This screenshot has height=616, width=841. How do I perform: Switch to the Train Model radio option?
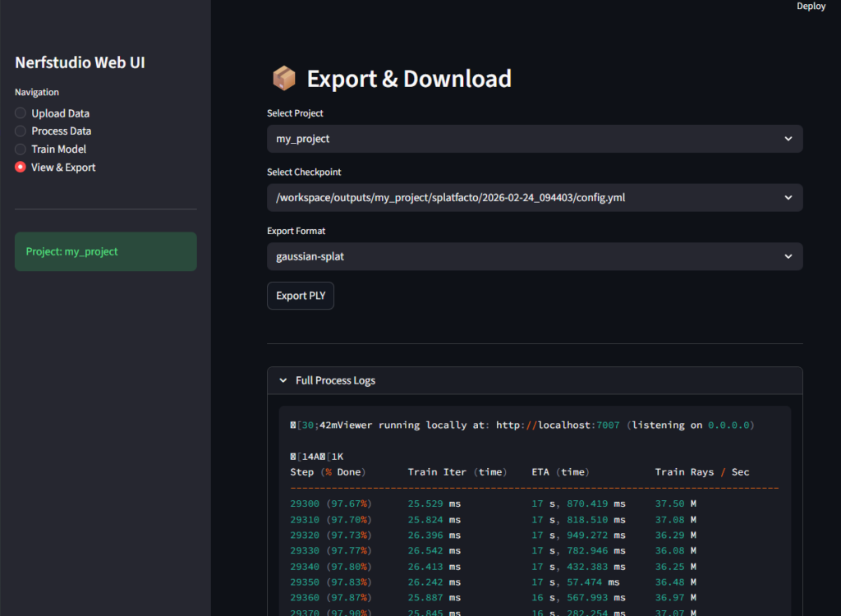tap(21, 149)
